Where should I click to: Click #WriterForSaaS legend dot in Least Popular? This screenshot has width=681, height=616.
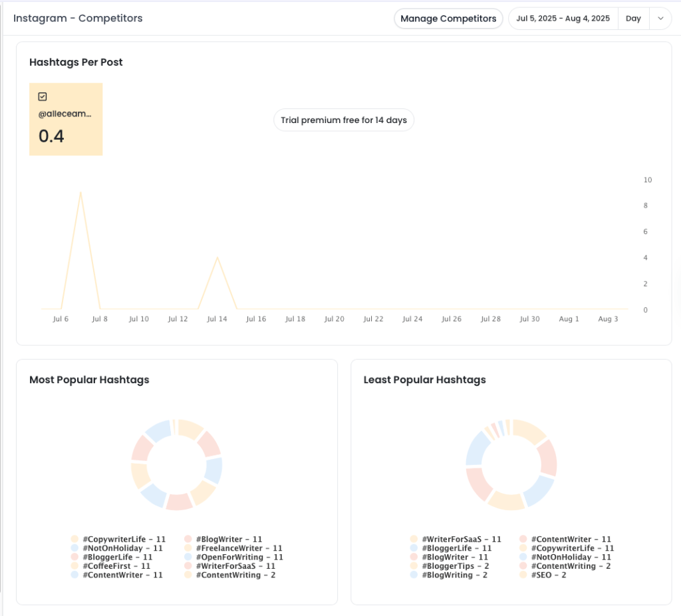414,539
